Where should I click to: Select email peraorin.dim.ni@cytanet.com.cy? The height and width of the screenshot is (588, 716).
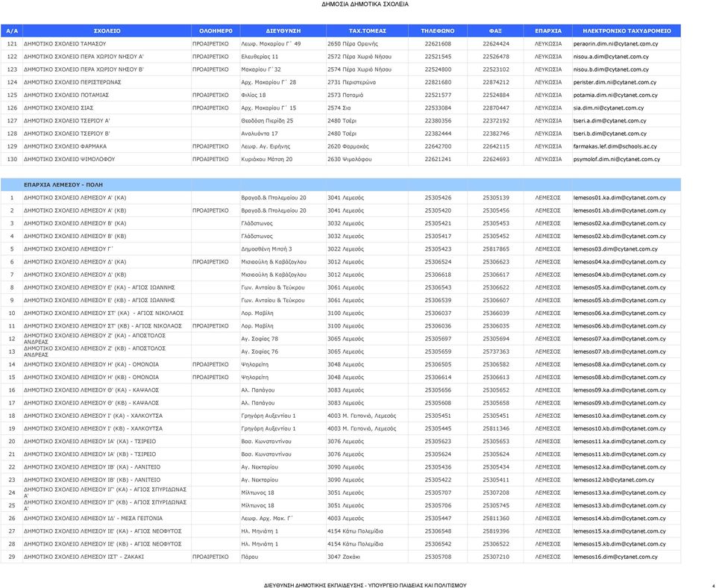pyautogui.click(x=615, y=44)
